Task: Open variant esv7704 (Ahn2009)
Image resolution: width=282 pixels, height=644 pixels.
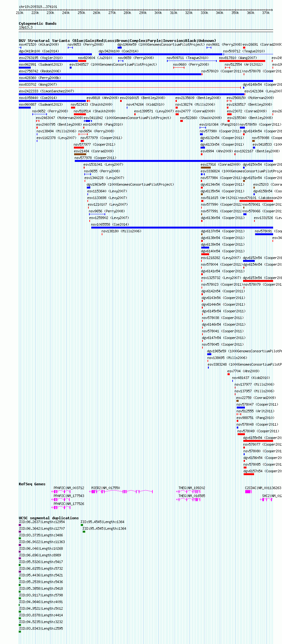Action: [x=243, y=371]
